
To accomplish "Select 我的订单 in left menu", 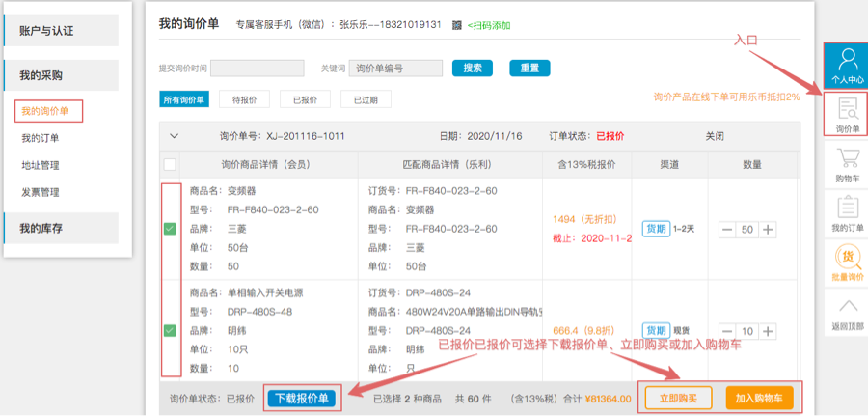I will [x=40, y=138].
